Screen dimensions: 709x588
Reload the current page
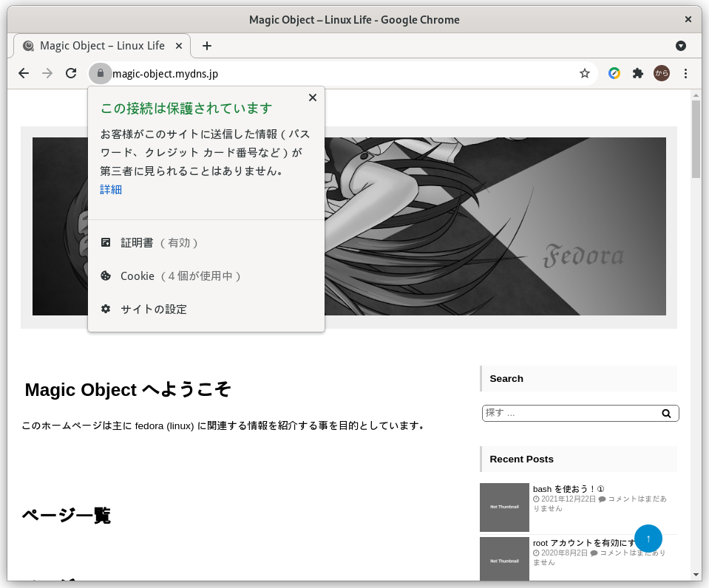[x=71, y=73]
